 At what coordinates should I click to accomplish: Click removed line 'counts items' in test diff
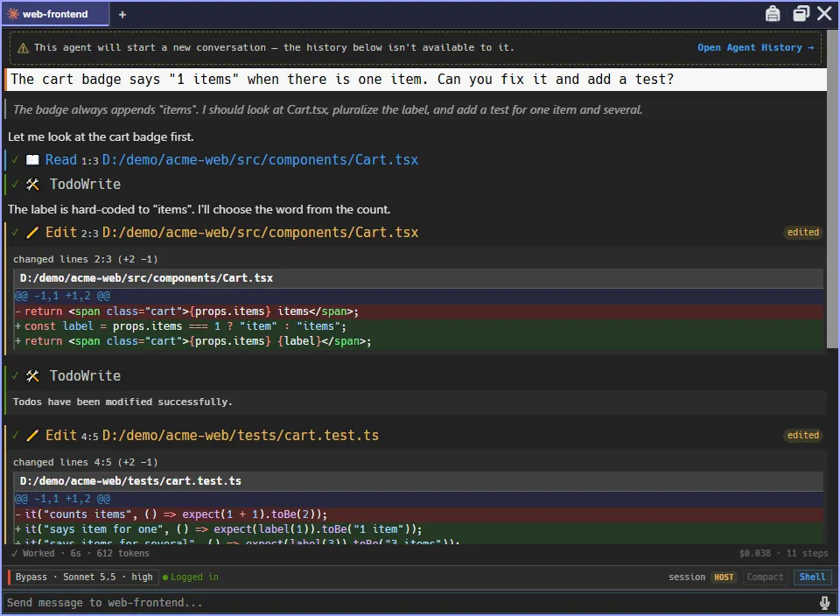pos(418,514)
